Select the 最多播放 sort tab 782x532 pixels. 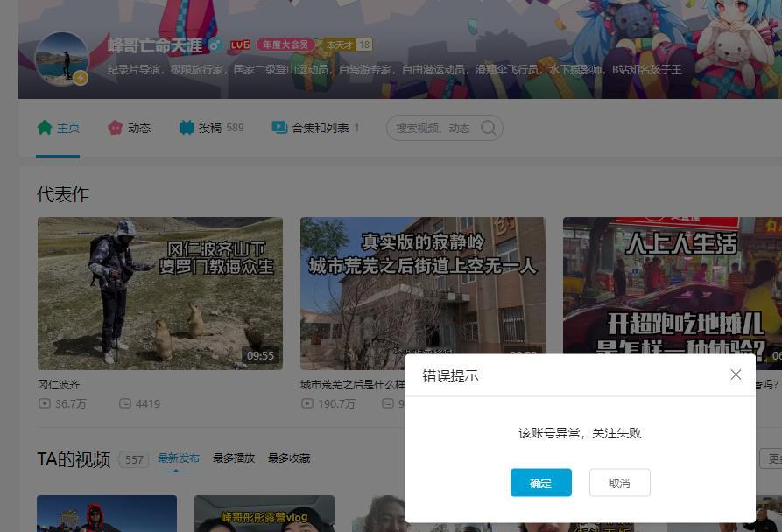click(x=234, y=458)
